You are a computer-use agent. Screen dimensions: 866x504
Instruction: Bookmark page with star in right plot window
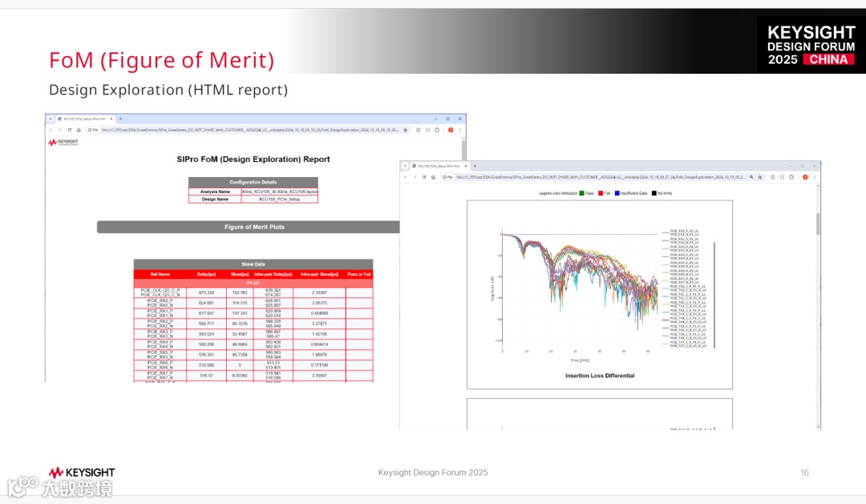pos(760,177)
